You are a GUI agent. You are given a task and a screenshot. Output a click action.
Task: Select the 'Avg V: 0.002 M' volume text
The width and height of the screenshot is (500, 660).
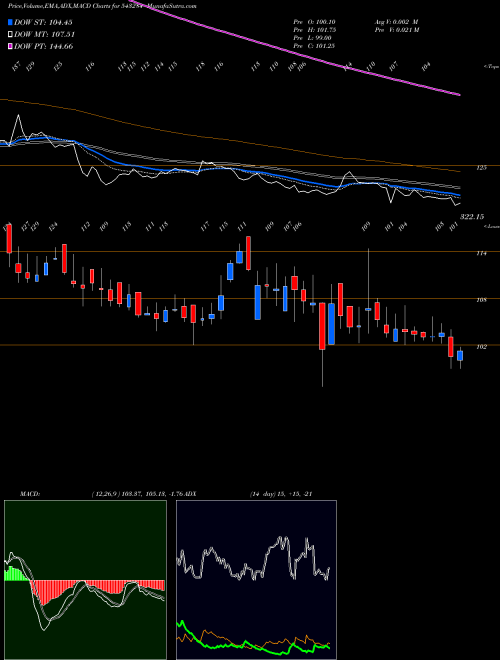396,22
